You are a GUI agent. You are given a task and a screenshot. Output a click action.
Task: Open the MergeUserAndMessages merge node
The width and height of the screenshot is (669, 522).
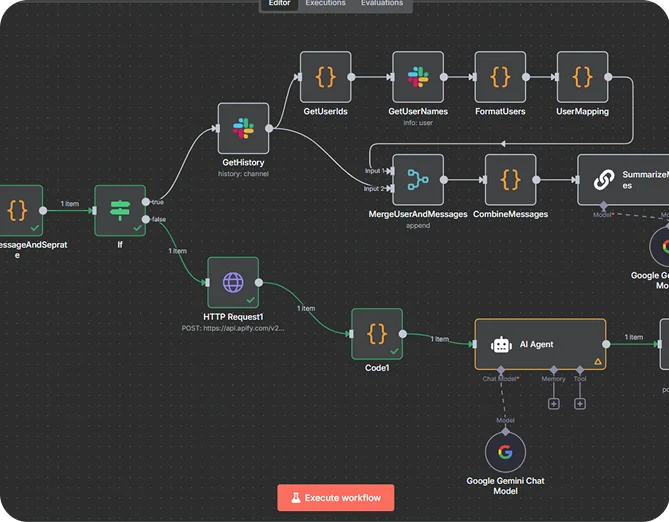417,180
